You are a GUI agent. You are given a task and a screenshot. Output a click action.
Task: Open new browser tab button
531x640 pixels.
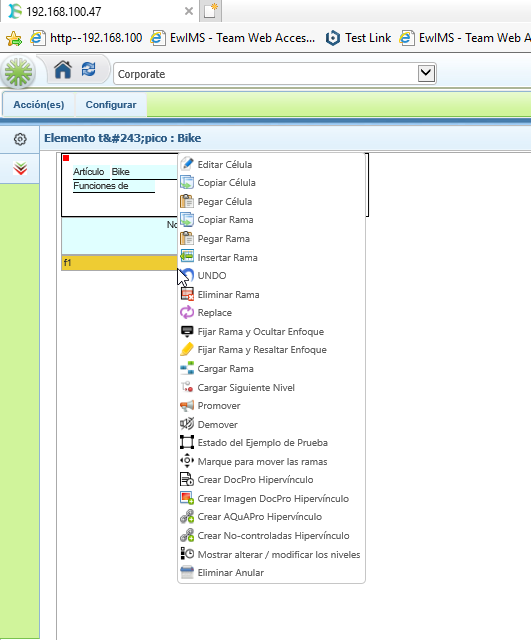click(x=211, y=11)
